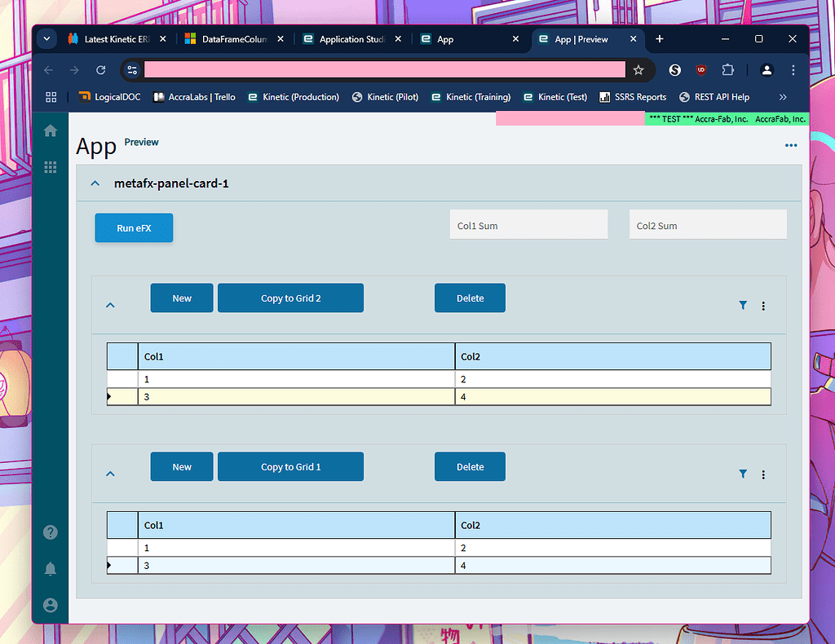Open the browser extensions puzzle icon
This screenshot has width=835, height=644.
[x=727, y=70]
